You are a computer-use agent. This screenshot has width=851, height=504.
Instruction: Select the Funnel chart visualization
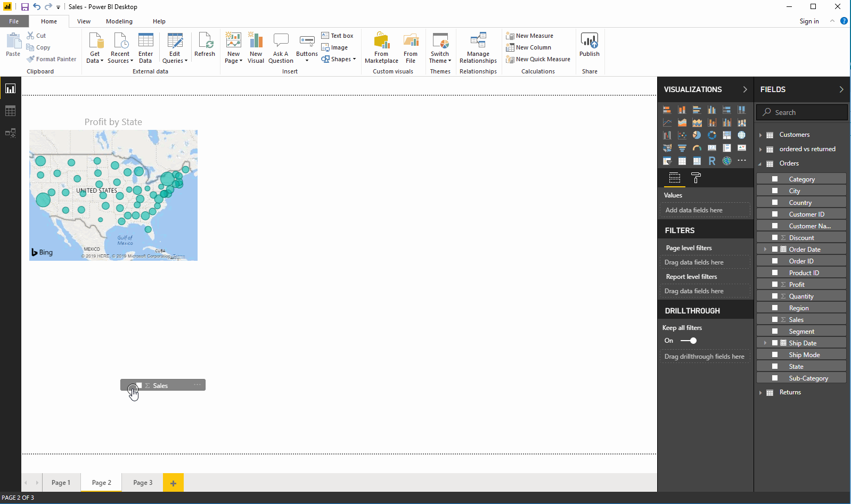(682, 148)
